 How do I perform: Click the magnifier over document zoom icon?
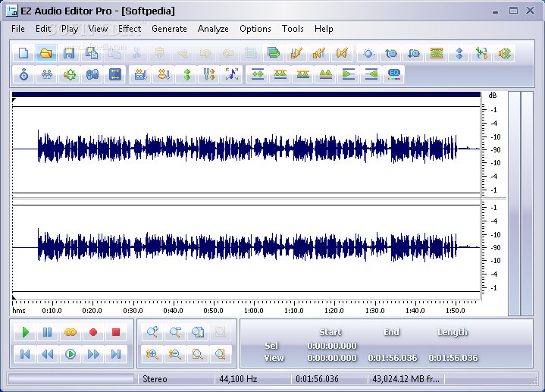pyautogui.click(x=197, y=332)
